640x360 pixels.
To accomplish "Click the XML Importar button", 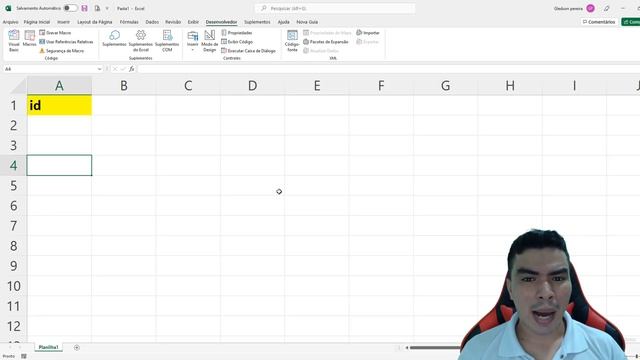I will [368, 33].
